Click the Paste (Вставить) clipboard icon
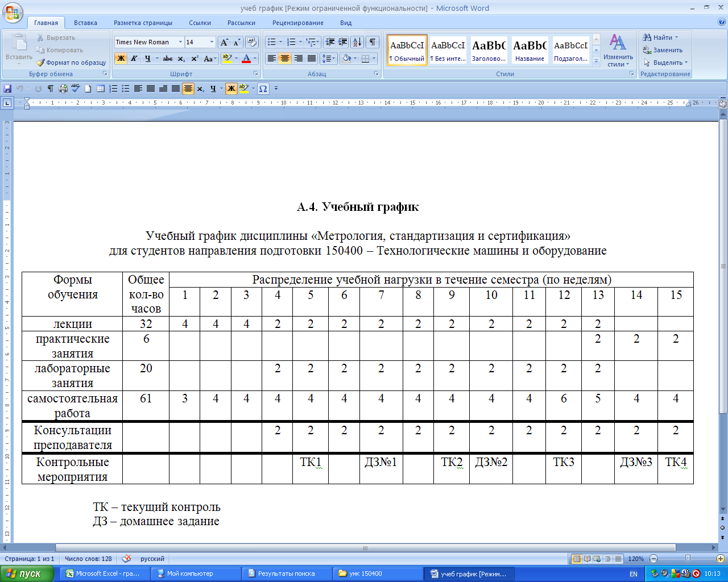The height and width of the screenshot is (582, 728). tap(19, 43)
